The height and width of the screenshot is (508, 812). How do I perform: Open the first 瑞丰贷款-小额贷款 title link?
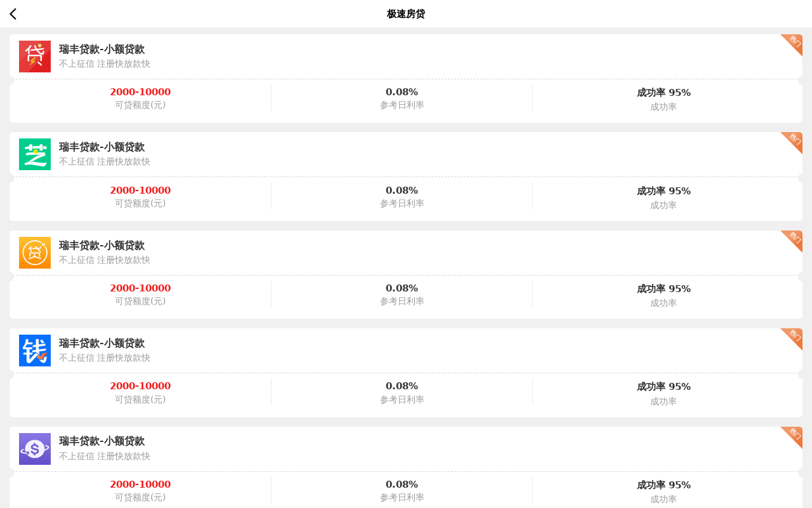click(x=101, y=49)
